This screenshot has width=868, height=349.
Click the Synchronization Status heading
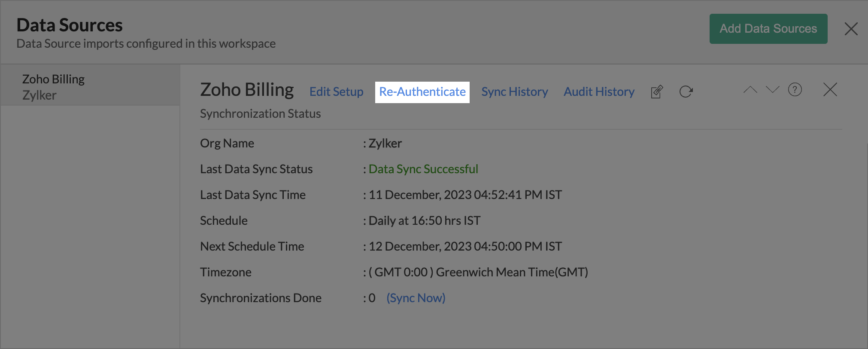click(x=260, y=113)
